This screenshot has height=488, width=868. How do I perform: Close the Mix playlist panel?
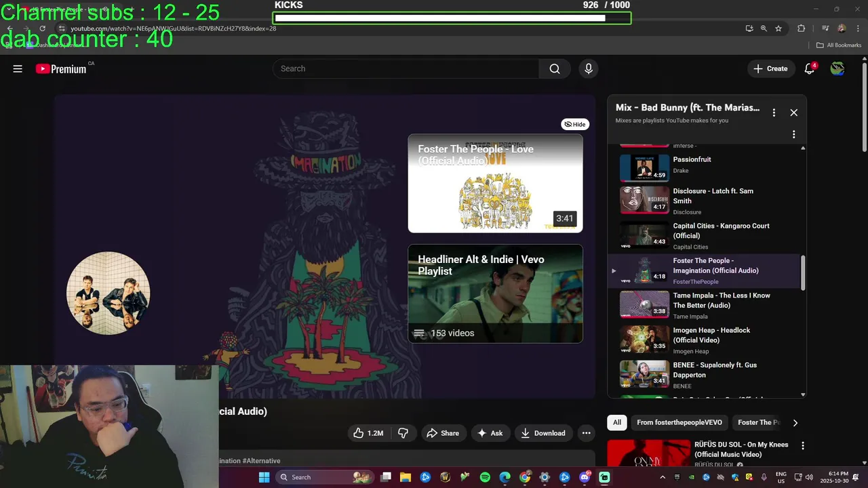[794, 113]
